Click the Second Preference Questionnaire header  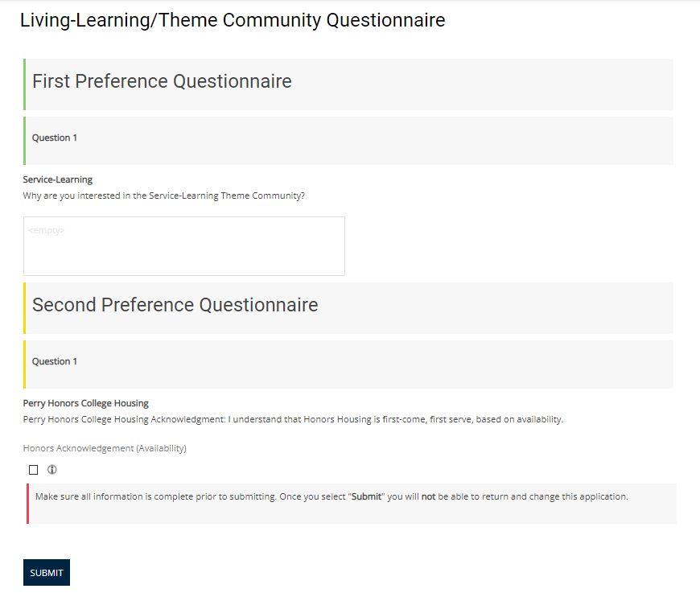[175, 306]
